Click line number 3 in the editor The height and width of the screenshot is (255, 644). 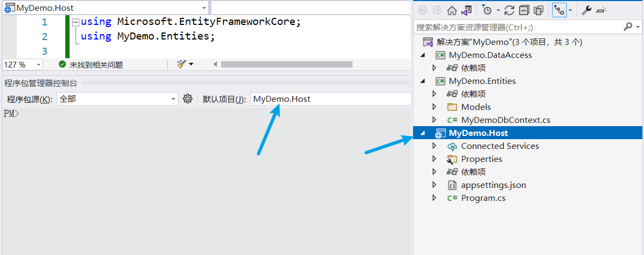coord(44,51)
